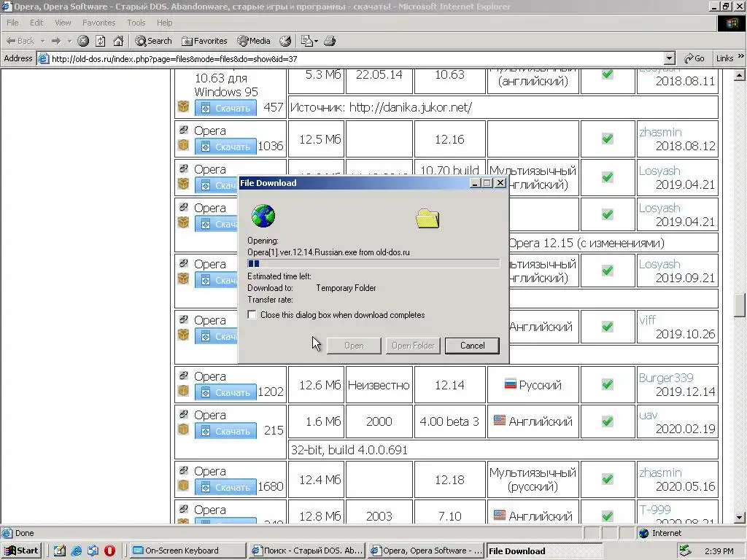Click Скачать for Opera 12.16 row
747x560 pixels.
[225, 147]
